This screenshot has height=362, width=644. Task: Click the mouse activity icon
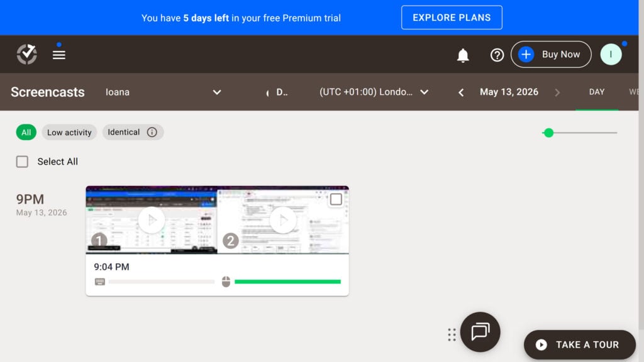226,282
